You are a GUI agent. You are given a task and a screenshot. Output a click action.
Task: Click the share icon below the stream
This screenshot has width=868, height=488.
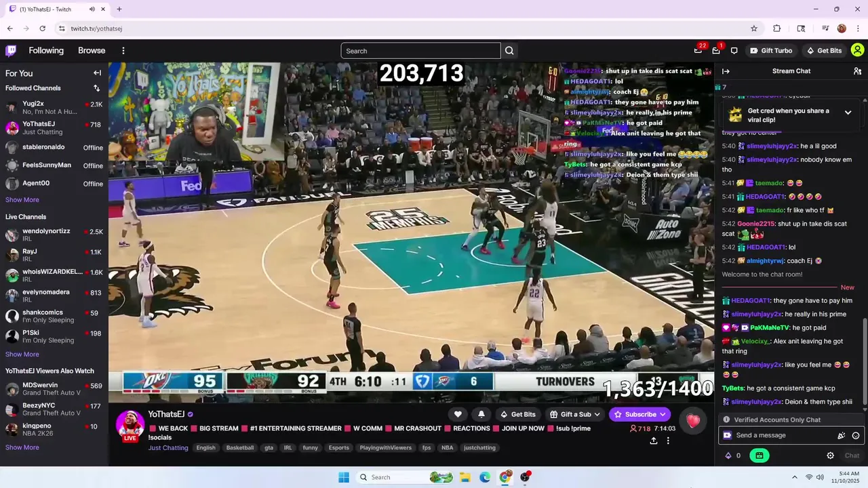click(654, 441)
